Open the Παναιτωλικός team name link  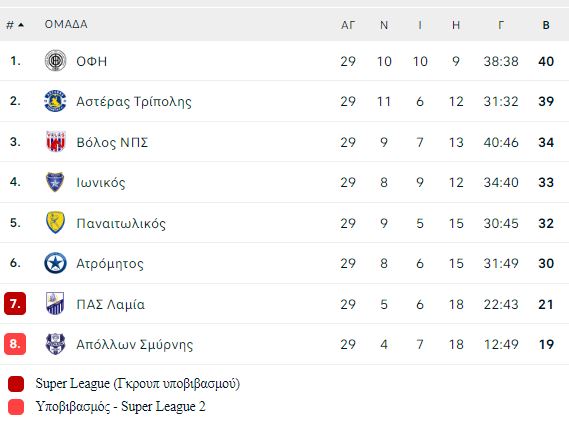tap(121, 223)
